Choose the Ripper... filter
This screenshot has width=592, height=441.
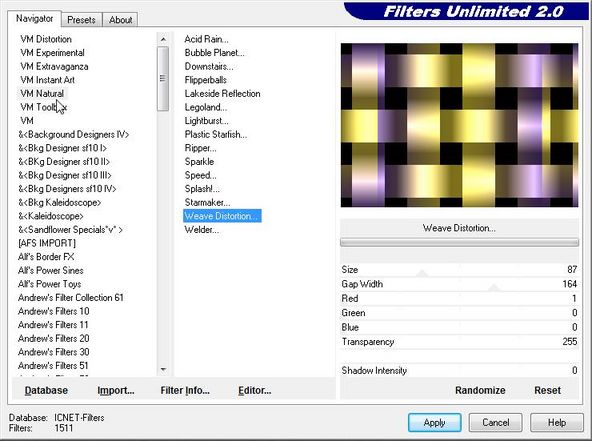click(200, 148)
